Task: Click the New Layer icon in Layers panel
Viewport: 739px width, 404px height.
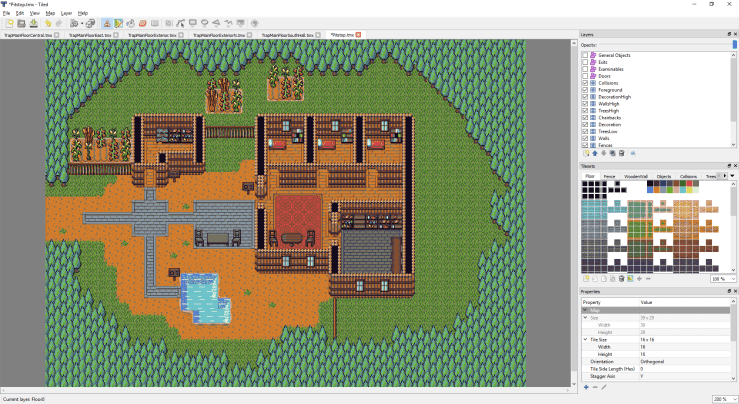Action: click(x=586, y=153)
